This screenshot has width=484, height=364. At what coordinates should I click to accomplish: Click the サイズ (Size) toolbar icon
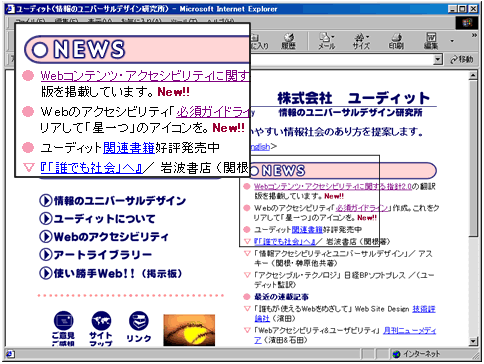(x=361, y=41)
